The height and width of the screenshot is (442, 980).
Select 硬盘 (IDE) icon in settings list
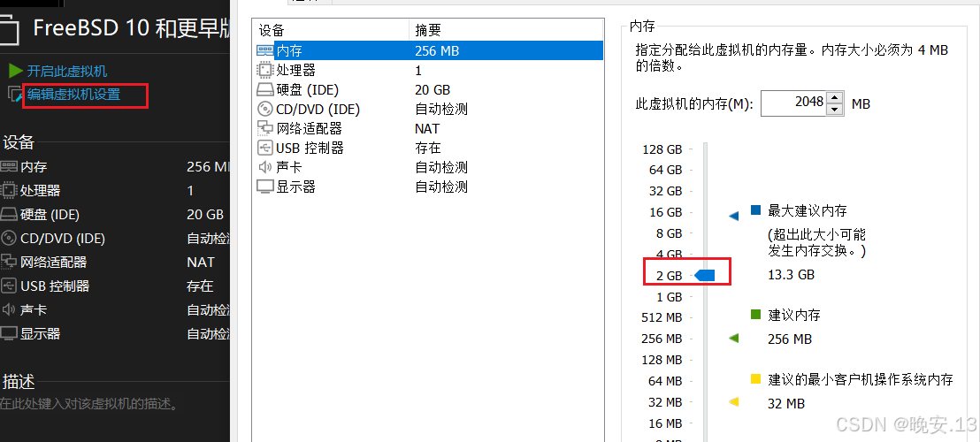coord(265,90)
